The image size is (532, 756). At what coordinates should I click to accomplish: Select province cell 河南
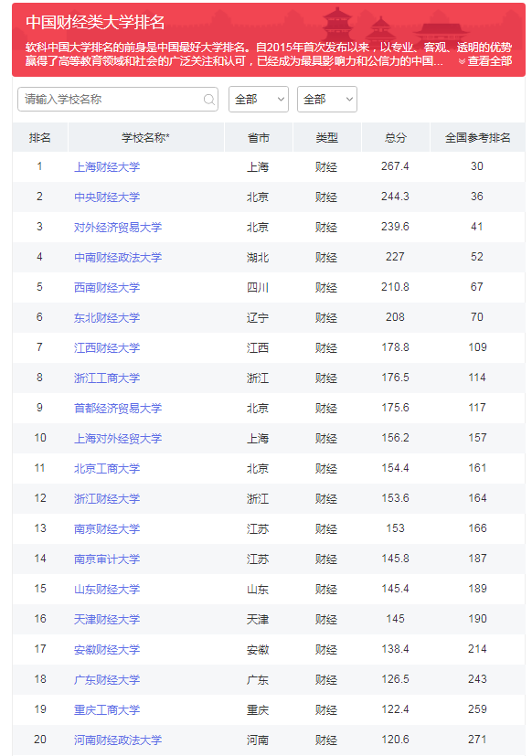pos(258,740)
